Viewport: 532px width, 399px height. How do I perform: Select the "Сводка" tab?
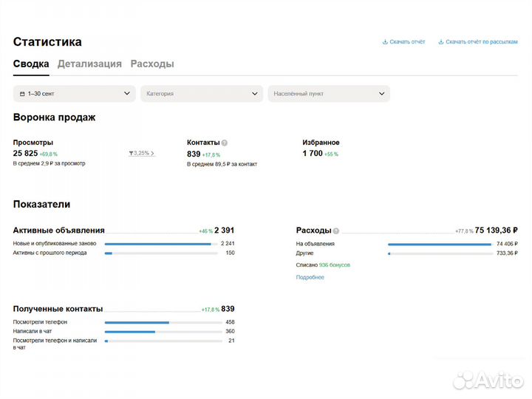pos(31,64)
